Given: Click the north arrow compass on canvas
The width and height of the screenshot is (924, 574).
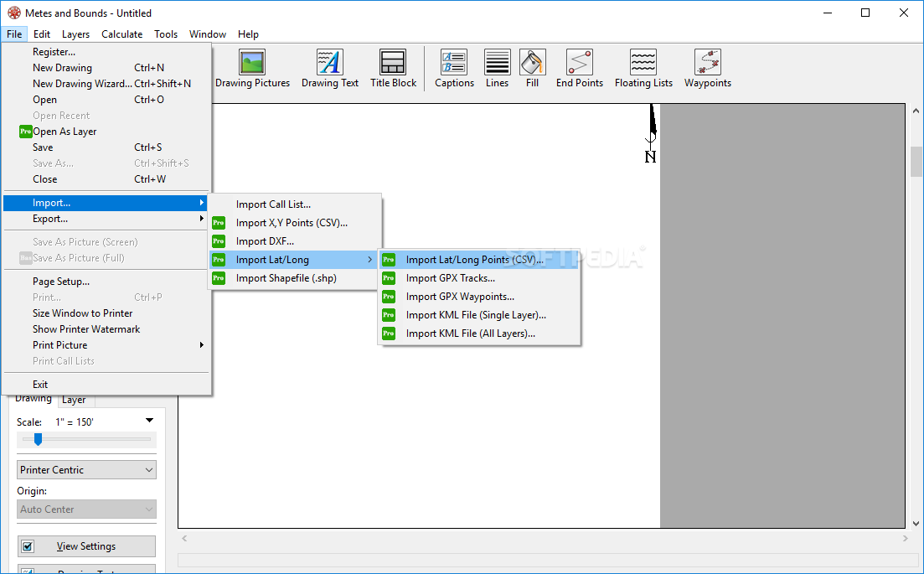Looking at the screenshot, I should pos(651,133).
